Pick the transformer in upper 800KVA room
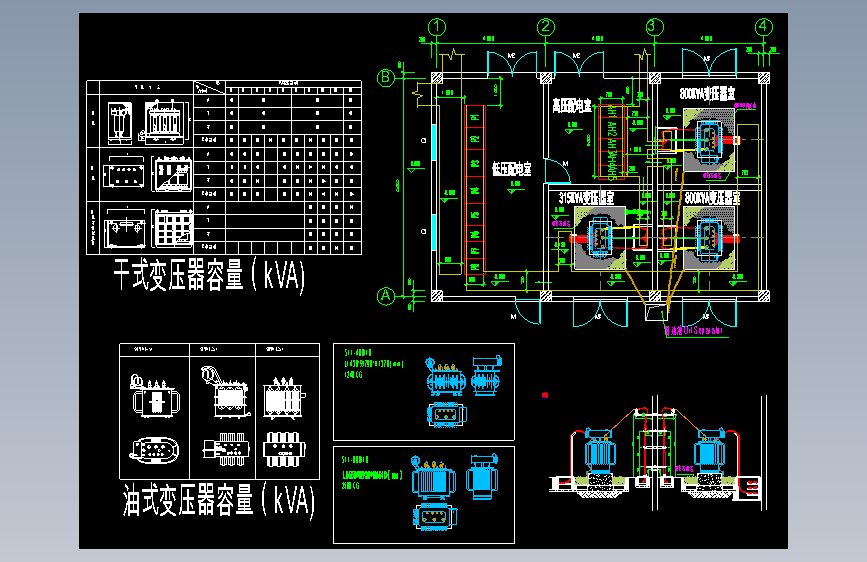The width and height of the screenshot is (867, 562). click(708, 139)
